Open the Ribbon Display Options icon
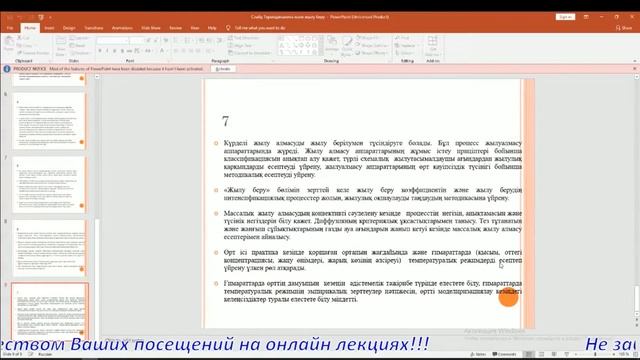The width and height of the screenshot is (640, 360). point(586,17)
